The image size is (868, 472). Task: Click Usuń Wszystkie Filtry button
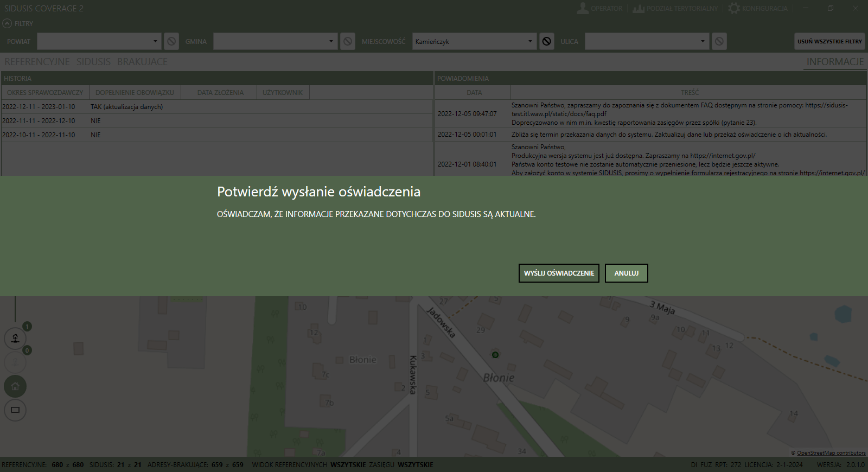[829, 41]
